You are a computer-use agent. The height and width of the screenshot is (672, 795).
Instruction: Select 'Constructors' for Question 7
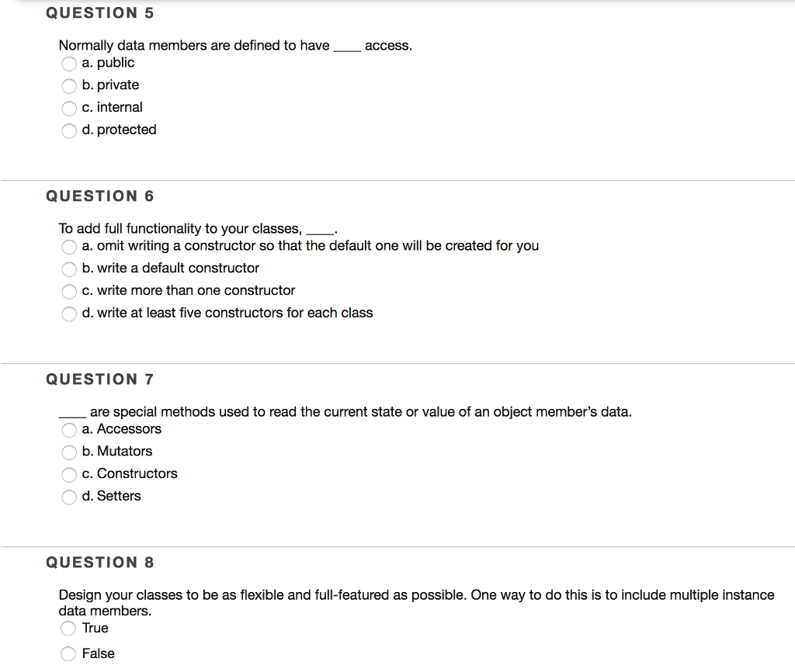click(68, 475)
